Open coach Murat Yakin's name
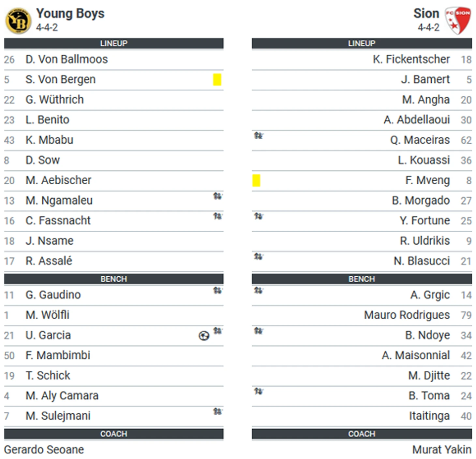The height and width of the screenshot is (459, 476). (x=441, y=450)
